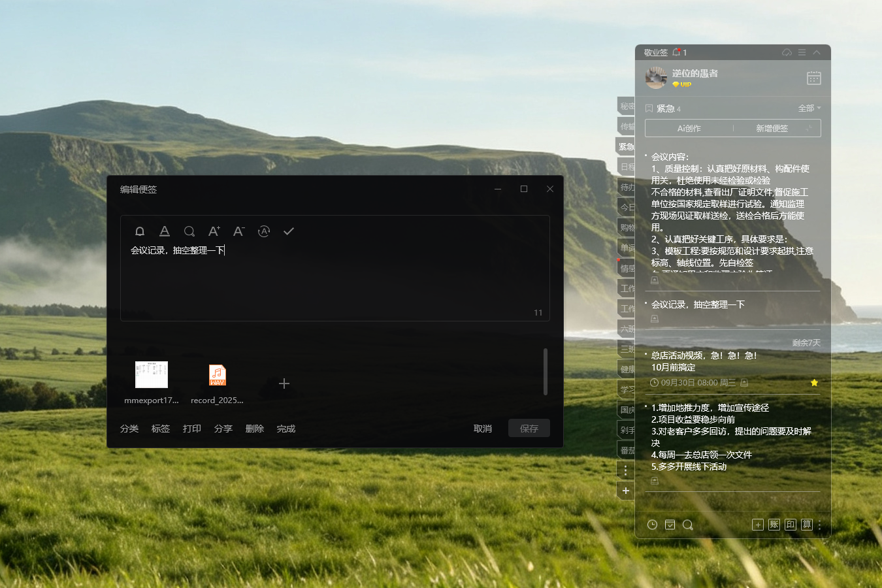Click the clock icon at the 敬业签 panel bottom
Viewport: 882px width, 588px height.
652,525
